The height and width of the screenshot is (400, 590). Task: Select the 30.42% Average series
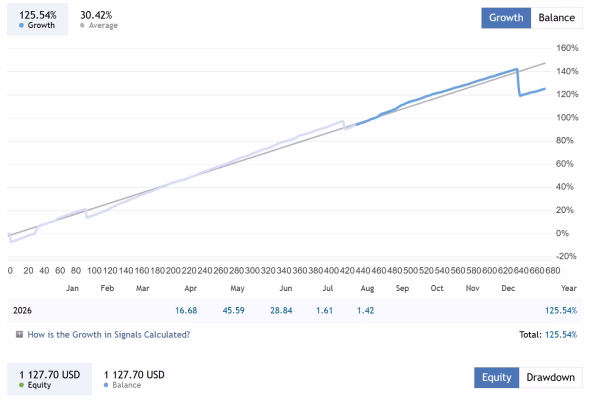click(x=99, y=20)
